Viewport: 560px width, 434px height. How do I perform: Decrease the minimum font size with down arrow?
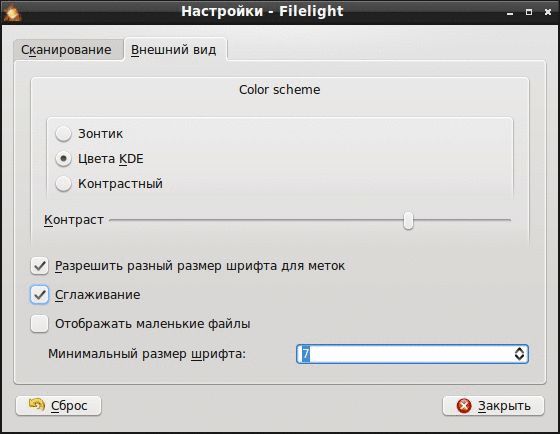(x=520, y=358)
